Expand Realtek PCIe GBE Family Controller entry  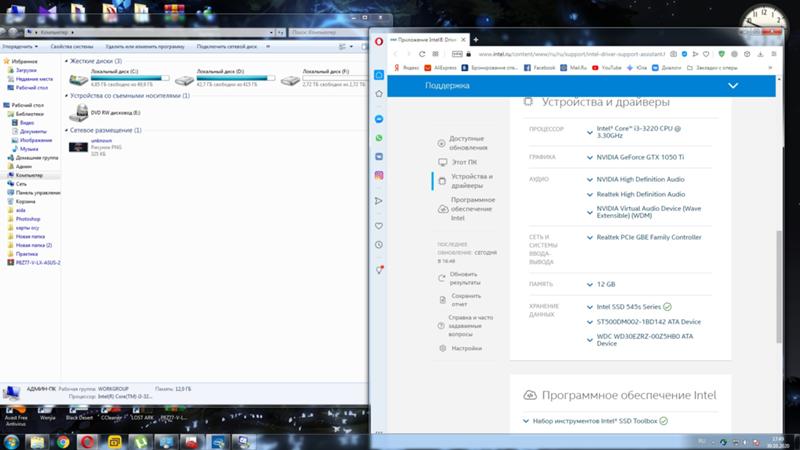click(590, 238)
